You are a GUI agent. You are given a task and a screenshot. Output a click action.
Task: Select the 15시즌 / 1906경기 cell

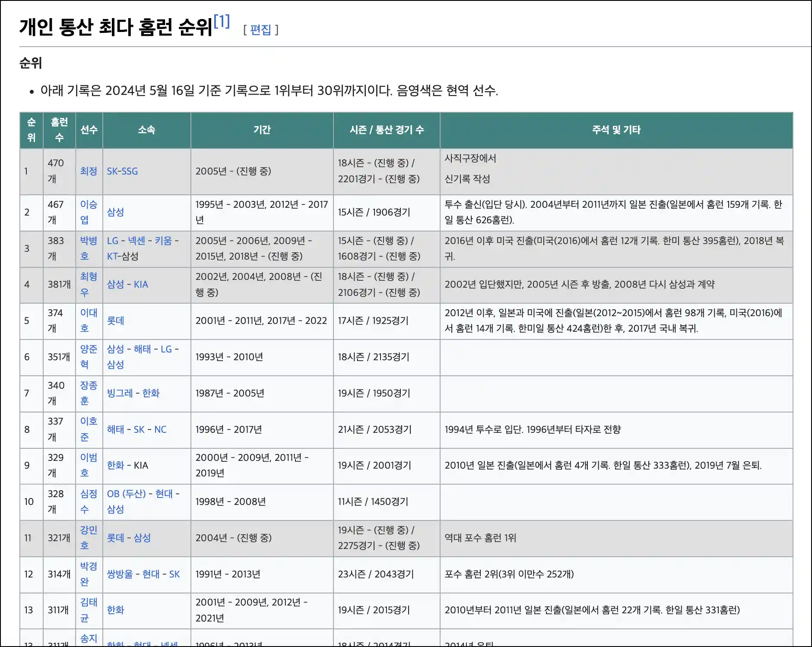(387, 212)
